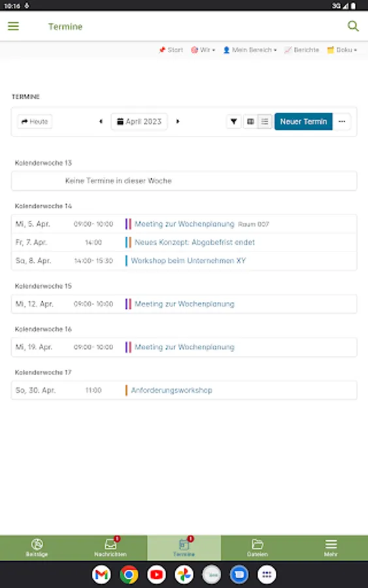Open the Anforderungsworkshop appointment
Screen dimensions: 368x588
[171, 391]
